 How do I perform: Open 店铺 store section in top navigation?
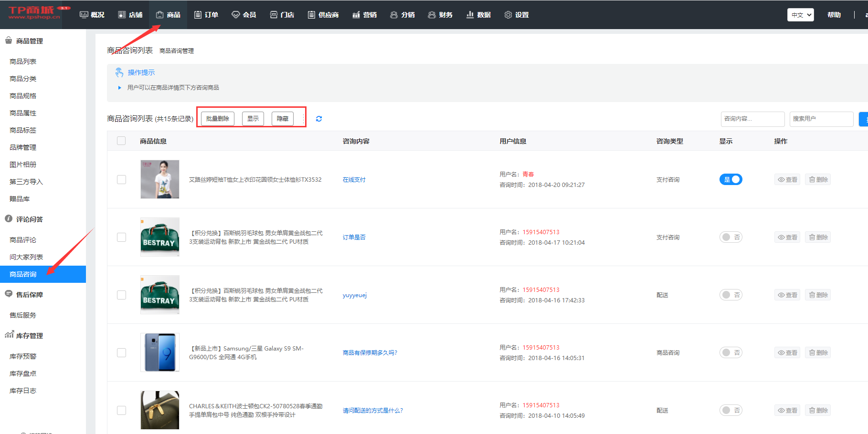pyautogui.click(x=130, y=15)
